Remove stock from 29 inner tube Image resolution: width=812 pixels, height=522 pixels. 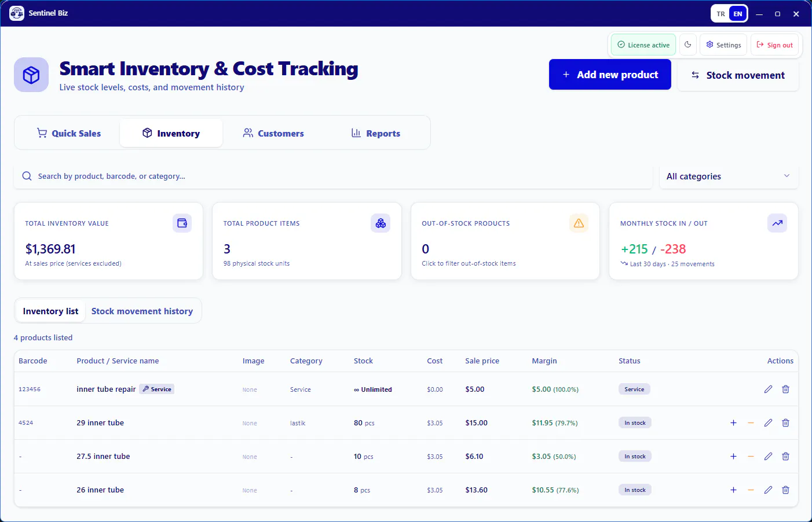751,423
